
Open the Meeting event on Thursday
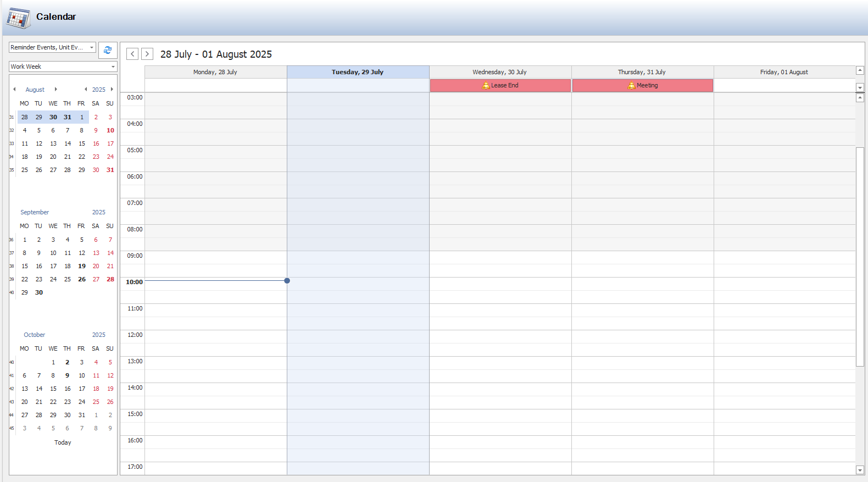coord(642,85)
